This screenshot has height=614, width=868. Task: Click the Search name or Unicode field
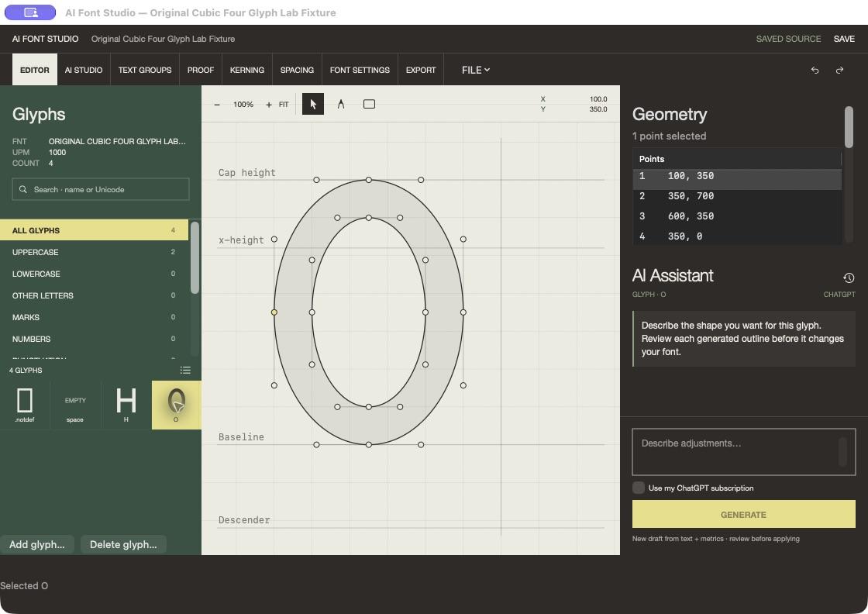coord(101,189)
